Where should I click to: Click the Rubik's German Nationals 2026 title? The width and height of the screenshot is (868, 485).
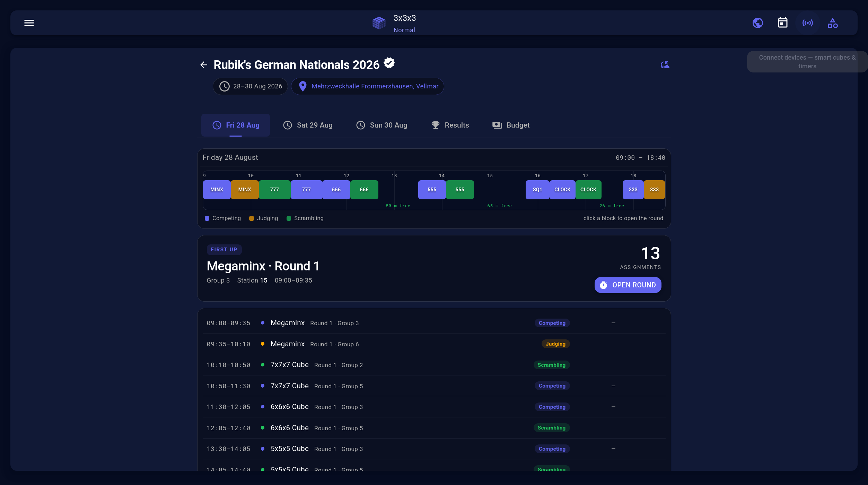point(297,65)
